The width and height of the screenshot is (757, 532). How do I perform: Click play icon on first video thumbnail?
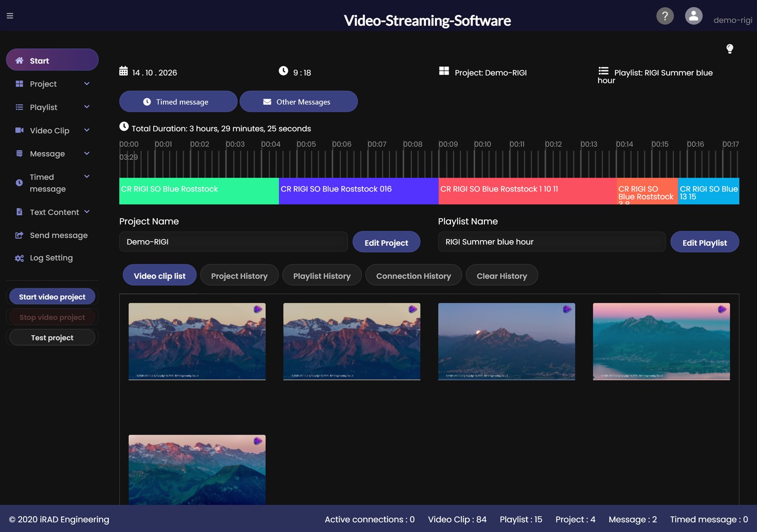[x=258, y=309]
